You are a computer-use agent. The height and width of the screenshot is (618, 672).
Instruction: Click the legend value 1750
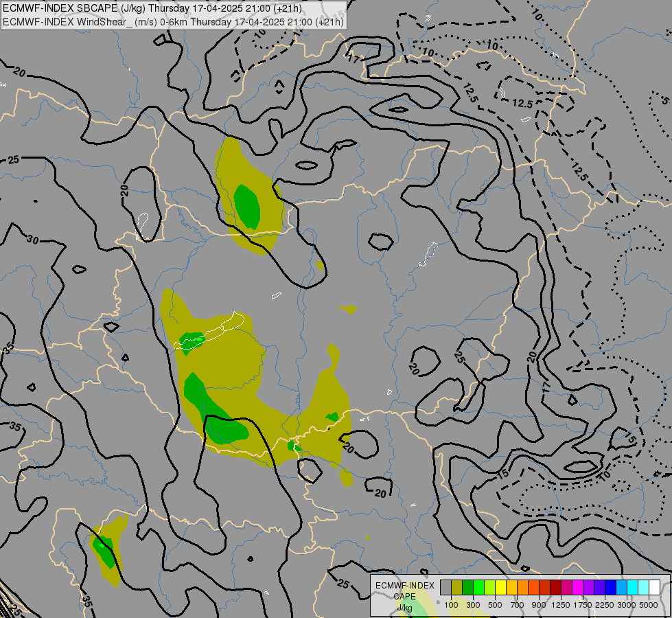pyautogui.click(x=583, y=605)
